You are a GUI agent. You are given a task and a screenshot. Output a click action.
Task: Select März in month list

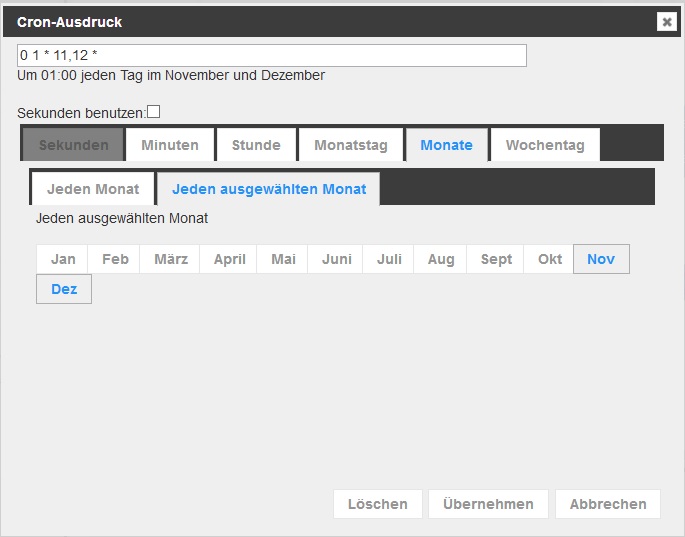(171, 259)
